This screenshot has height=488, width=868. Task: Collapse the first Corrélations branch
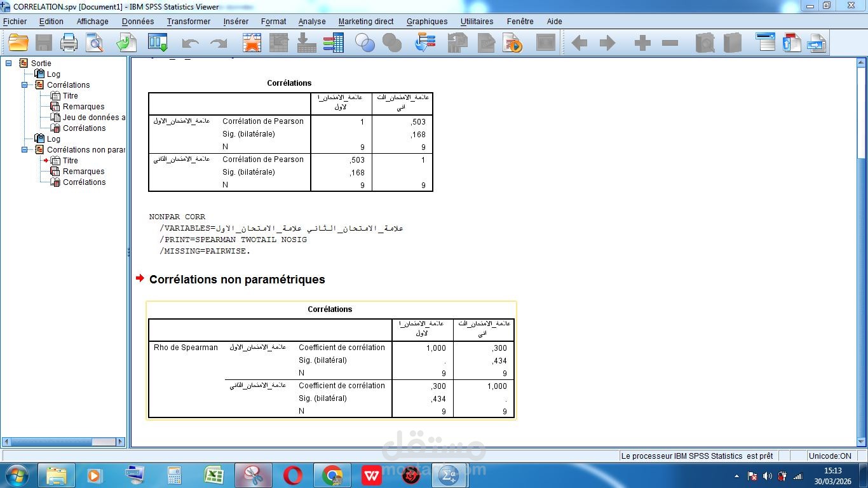point(25,85)
